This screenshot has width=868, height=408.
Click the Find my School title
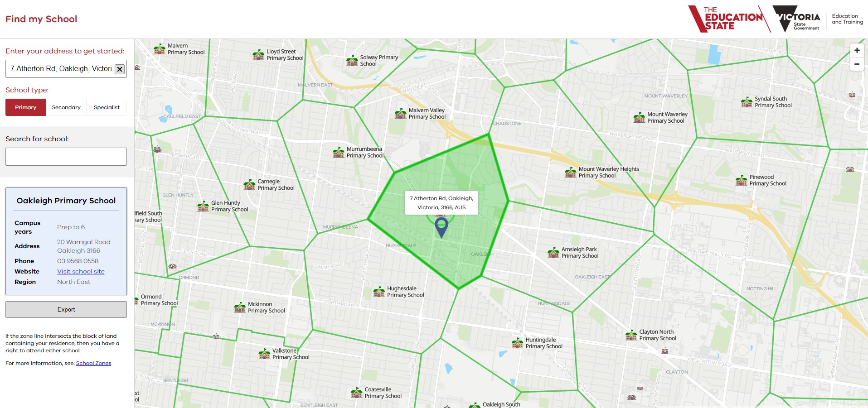click(x=41, y=19)
